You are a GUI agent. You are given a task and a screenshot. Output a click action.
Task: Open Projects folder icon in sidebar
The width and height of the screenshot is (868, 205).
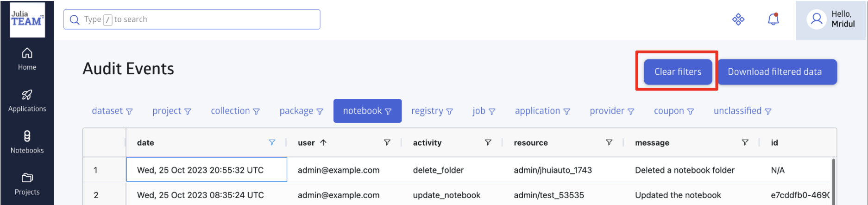coord(27,178)
